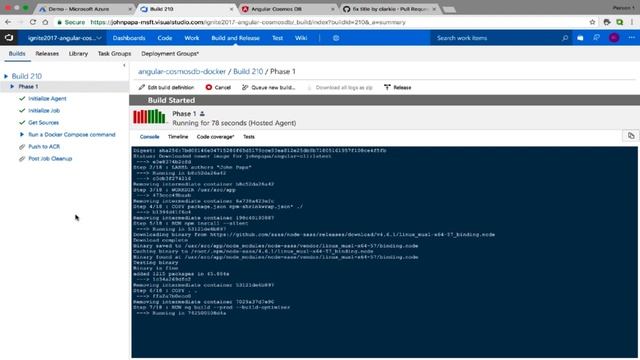Click the browser reload icon
Image resolution: width=640 pixels, height=360 pixels.
pyautogui.click(x=33, y=22)
